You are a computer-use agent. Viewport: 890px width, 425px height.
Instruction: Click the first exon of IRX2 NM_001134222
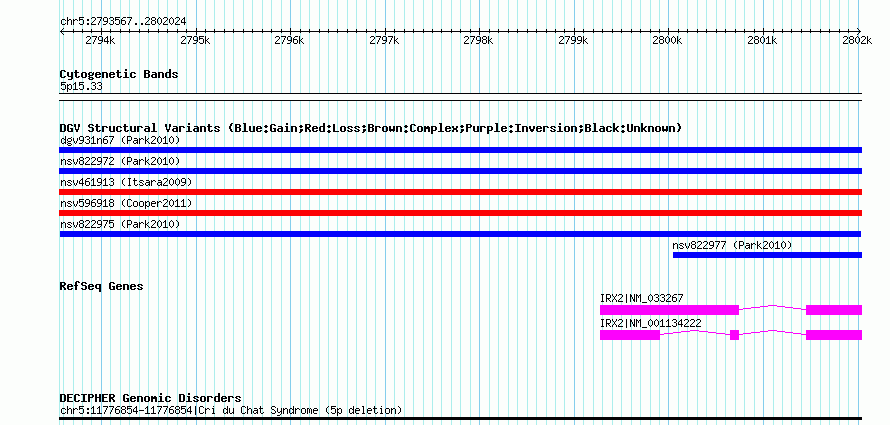click(x=630, y=335)
